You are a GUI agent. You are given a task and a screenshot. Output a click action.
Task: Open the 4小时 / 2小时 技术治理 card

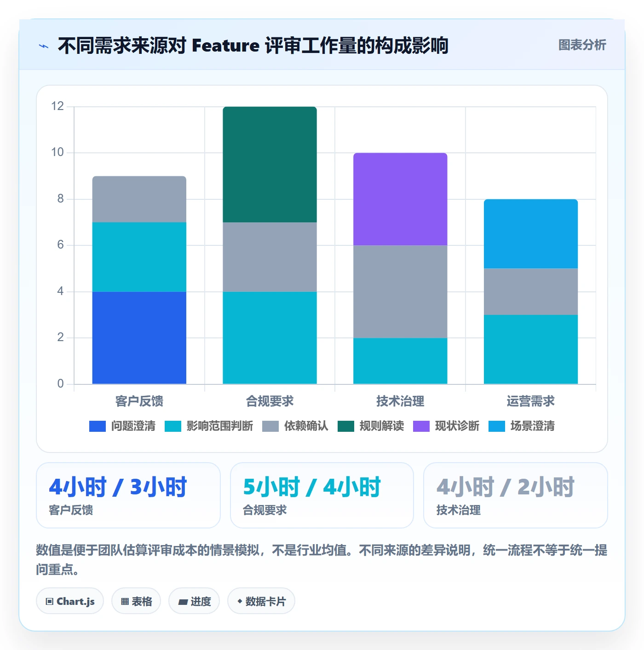coord(516,495)
